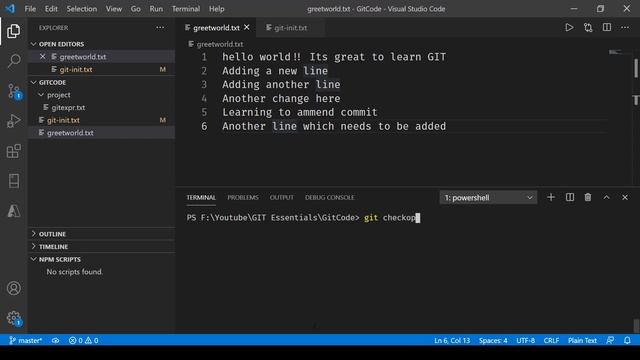Screen dimensions: 640x360
Task: Click the master branch indicator in status bar
Action: coord(25,340)
